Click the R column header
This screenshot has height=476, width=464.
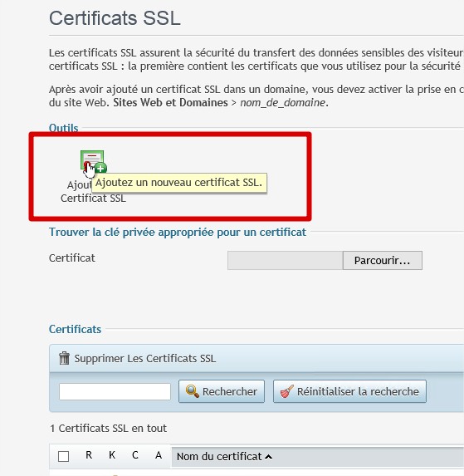click(89, 455)
